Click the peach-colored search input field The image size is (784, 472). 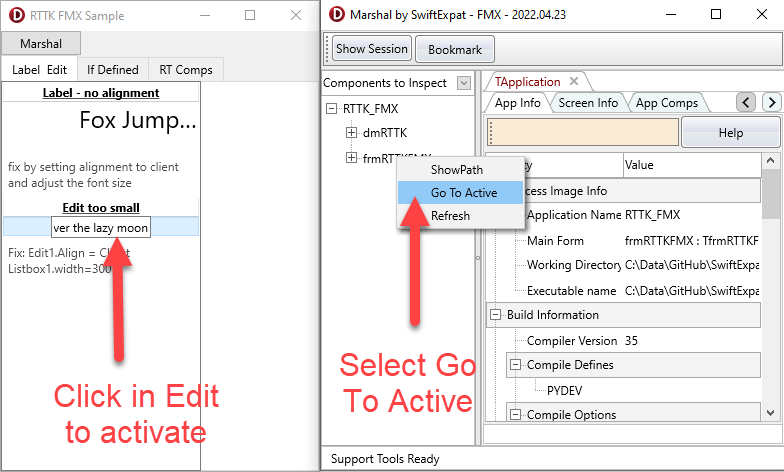(583, 132)
